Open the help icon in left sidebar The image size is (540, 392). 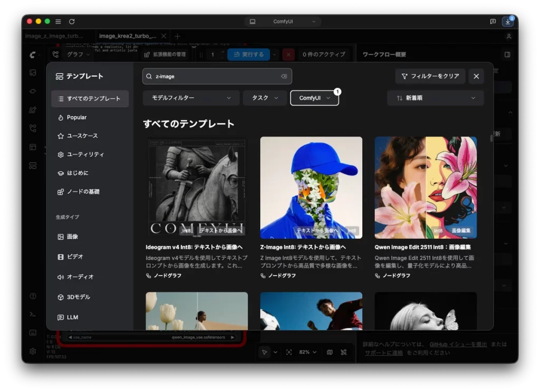(33, 296)
